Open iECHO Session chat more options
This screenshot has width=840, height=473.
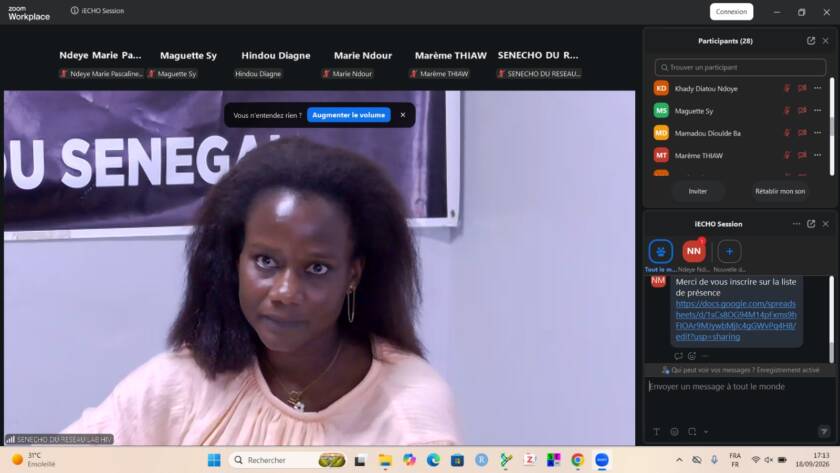click(x=797, y=224)
